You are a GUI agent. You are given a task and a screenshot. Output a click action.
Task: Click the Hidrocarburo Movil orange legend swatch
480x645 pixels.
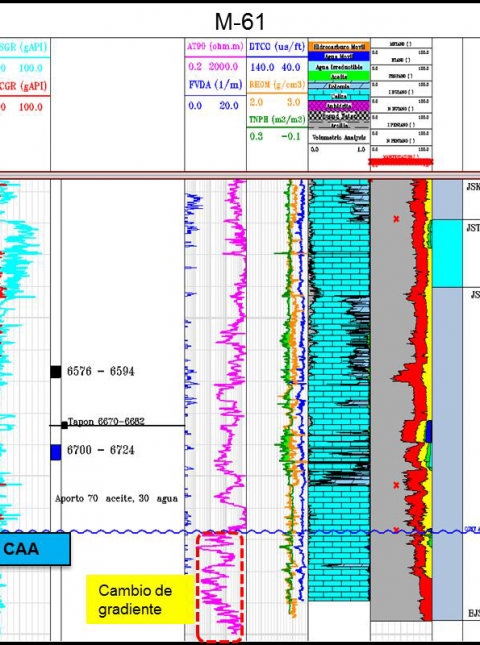(339, 46)
